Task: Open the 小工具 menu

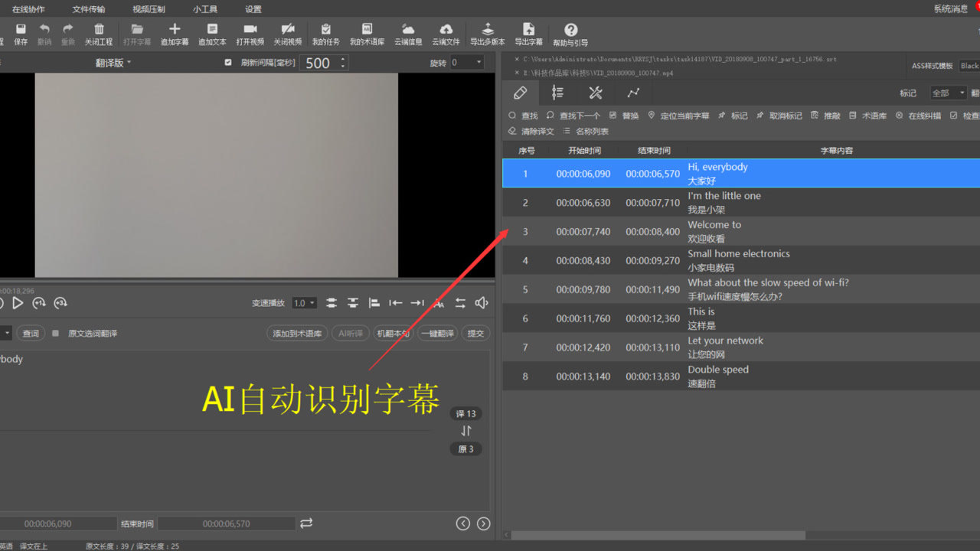Action: tap(205, 9)
